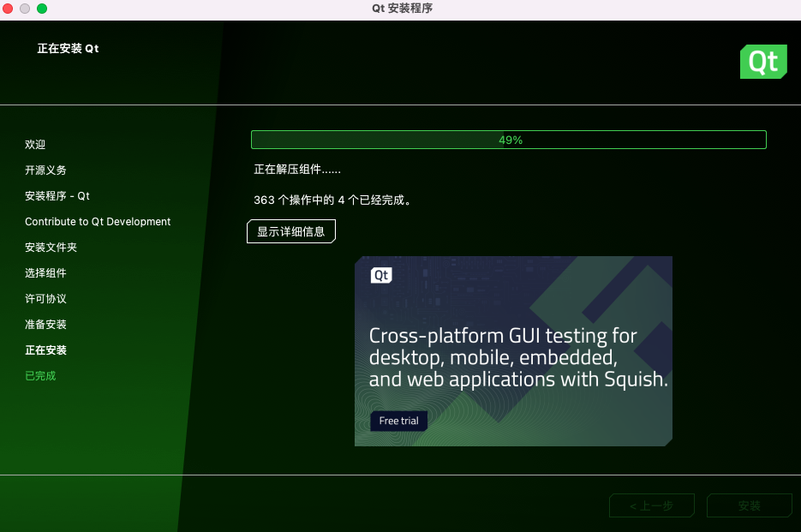Click the green zoom window button
This screenshot has width=801, height=532.
(42, 9)
